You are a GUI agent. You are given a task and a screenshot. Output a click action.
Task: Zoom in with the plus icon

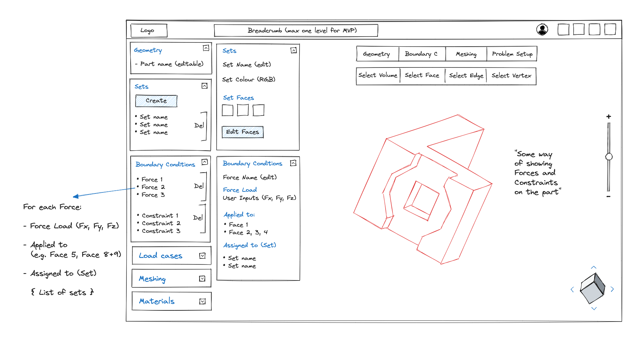tap(608, 117)
